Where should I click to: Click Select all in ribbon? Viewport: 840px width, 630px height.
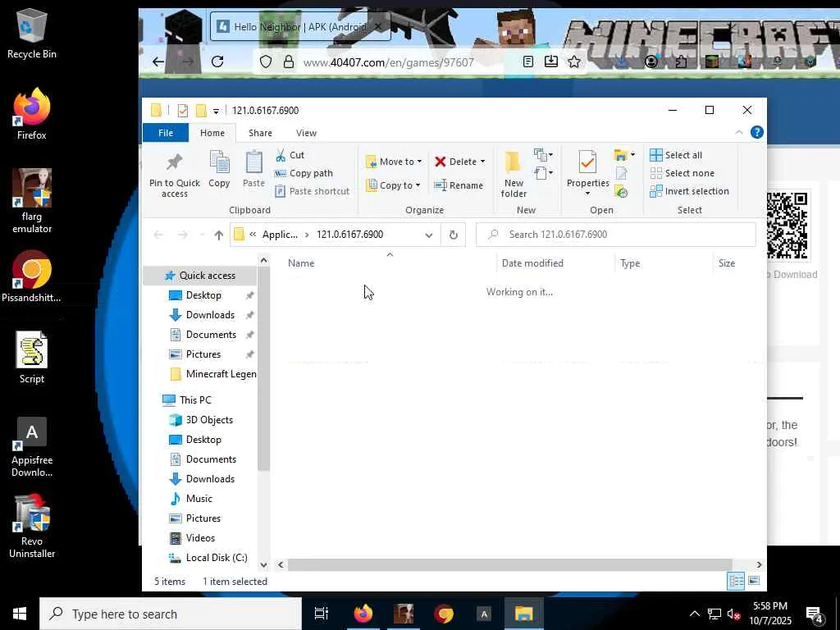[676, 155]
